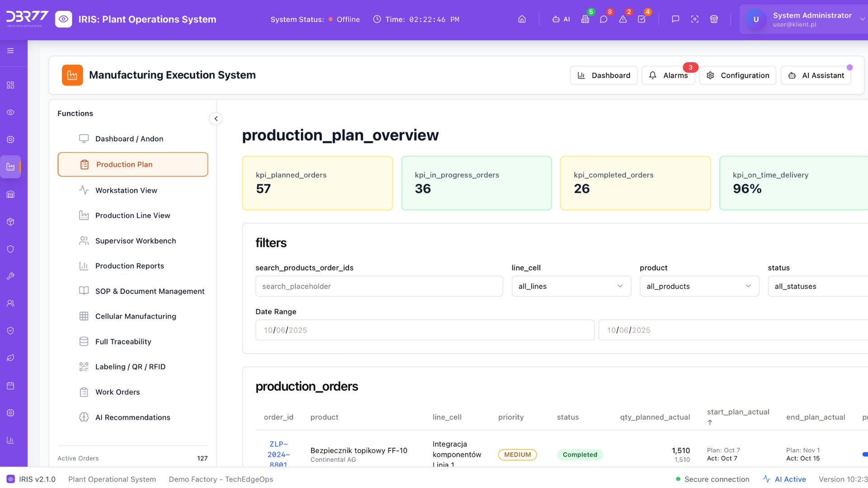This screenshot has width=868, height=488.
Task: Open order link ZLP-2024-8801
Action: [278, 454]
